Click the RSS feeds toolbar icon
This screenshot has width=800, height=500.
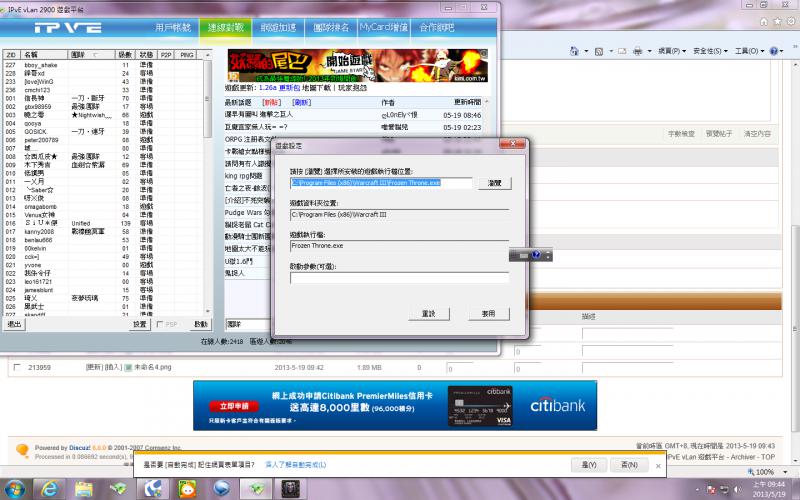pos(599,51)
